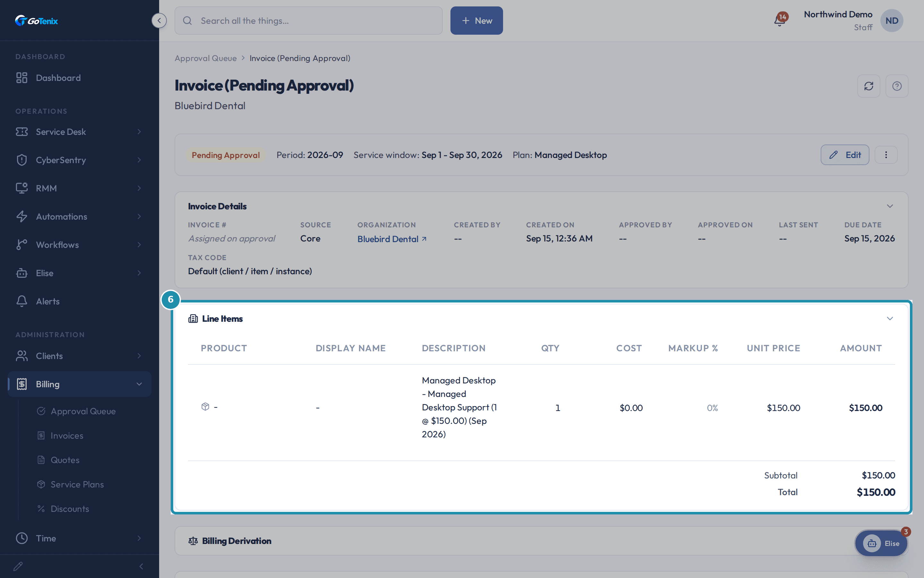Click the pencil icon at sidebar bottom

click(x=18, y=566)
